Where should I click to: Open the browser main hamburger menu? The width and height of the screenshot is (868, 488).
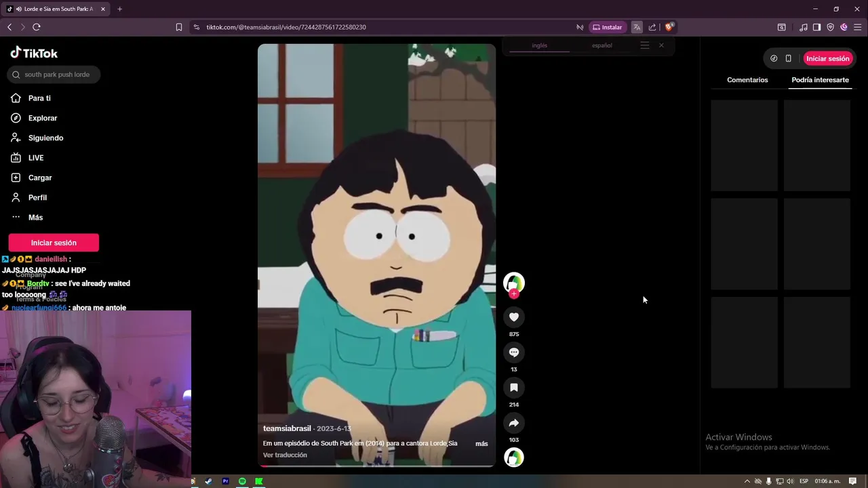click(857, 27)
